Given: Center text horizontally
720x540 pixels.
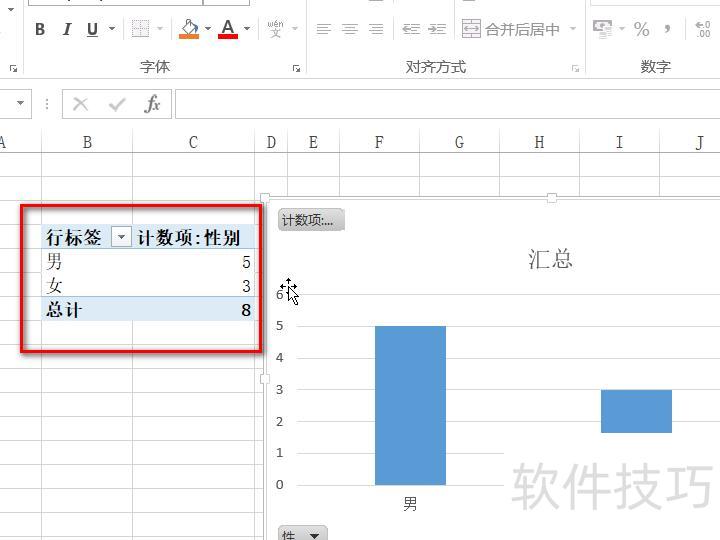Looking at the screenshot, I should click(x=350, y=29).
